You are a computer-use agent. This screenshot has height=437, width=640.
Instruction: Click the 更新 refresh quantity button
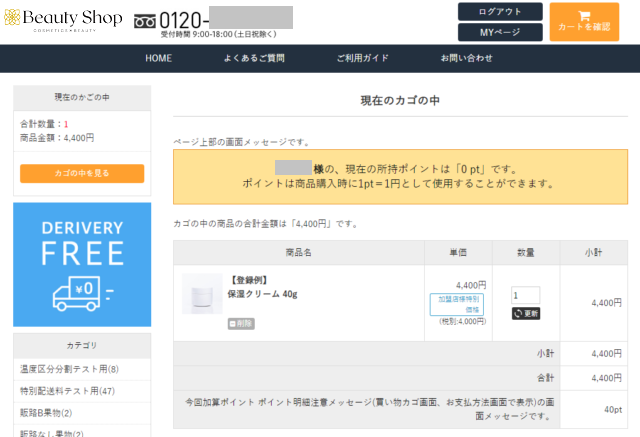point(526,313)
